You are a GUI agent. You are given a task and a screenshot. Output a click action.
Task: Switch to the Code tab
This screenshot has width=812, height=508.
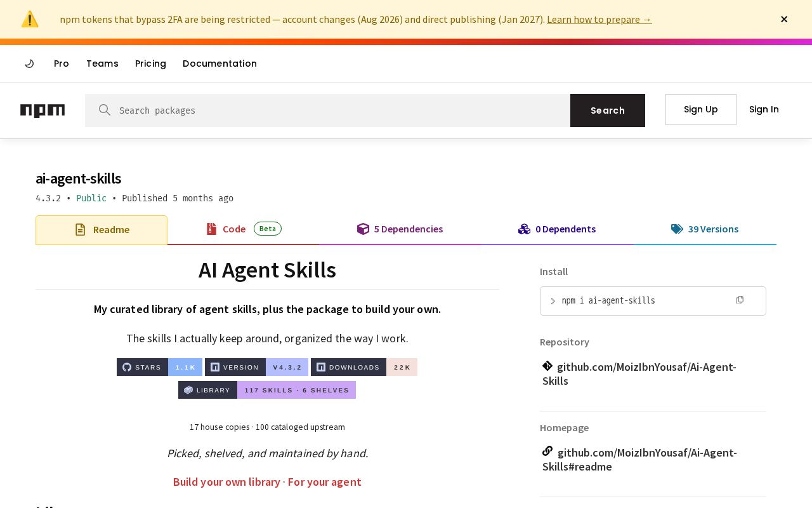[x=244, y=229]
